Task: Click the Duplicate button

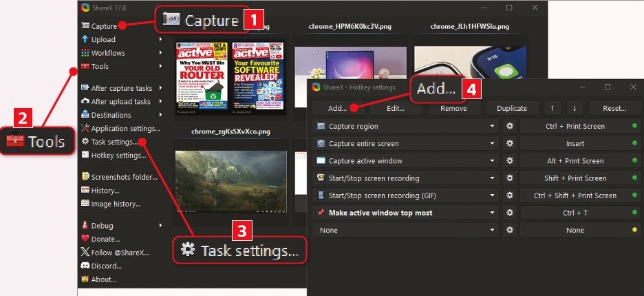Action: click(x=512, y=108)
